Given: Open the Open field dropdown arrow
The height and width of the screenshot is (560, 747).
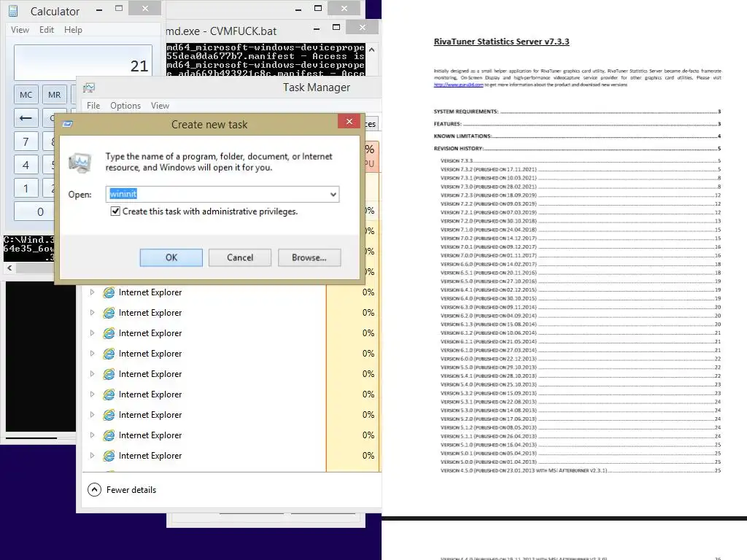Looking at the screenshot, I should point(333,194).
